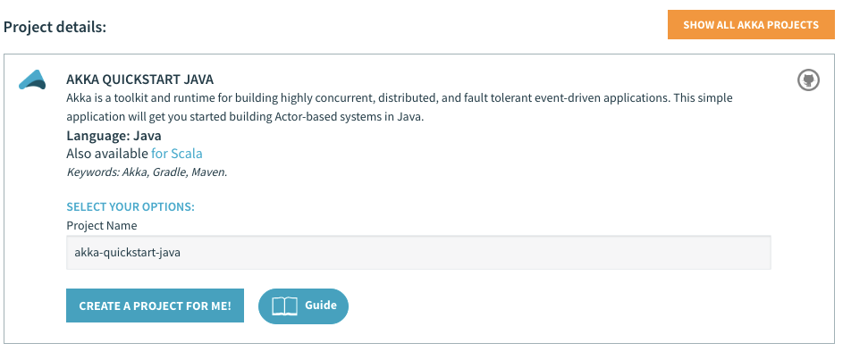This screenshot has height=360, width=868.
Task: Show all Akka projects
Action: [751, 25]
